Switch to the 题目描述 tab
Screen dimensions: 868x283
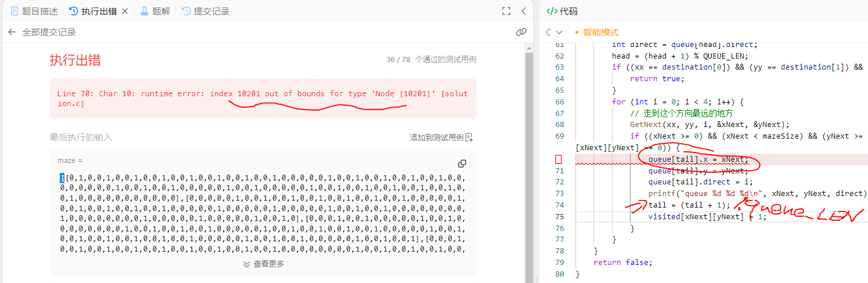coord(33,11)
